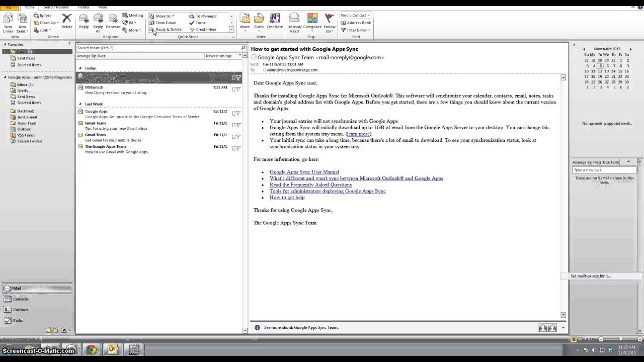This screenshot has width=644, height=362.
Task: Click the search magnifier in Search Inbox
Action: click(243, 48)
